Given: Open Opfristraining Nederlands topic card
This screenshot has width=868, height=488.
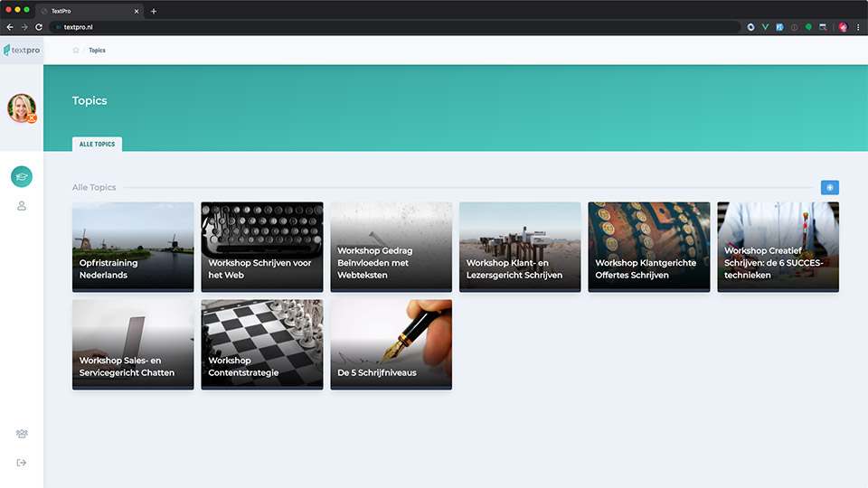Looking at the screenshot, I should [x=133, y=247].
